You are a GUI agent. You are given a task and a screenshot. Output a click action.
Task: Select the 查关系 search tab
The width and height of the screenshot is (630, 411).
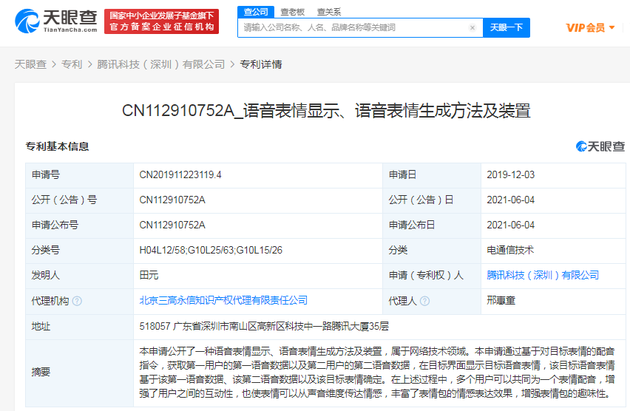(x=329, y=12)
